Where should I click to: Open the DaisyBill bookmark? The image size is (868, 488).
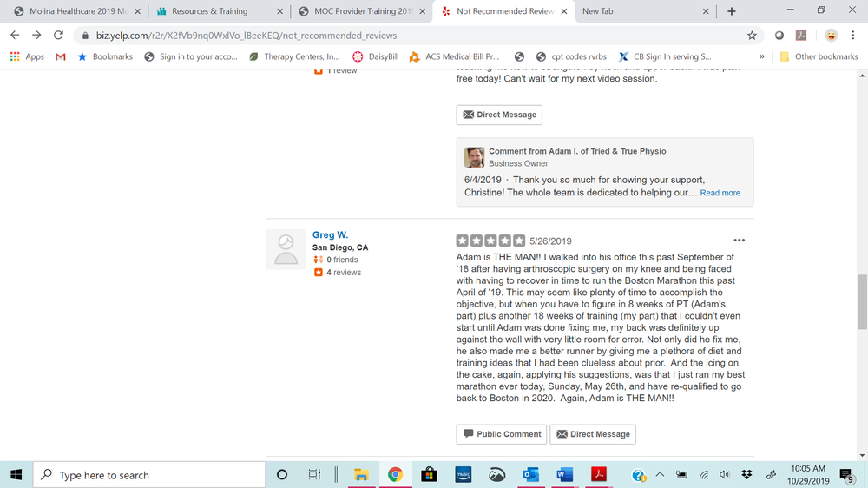coord(376,56)
